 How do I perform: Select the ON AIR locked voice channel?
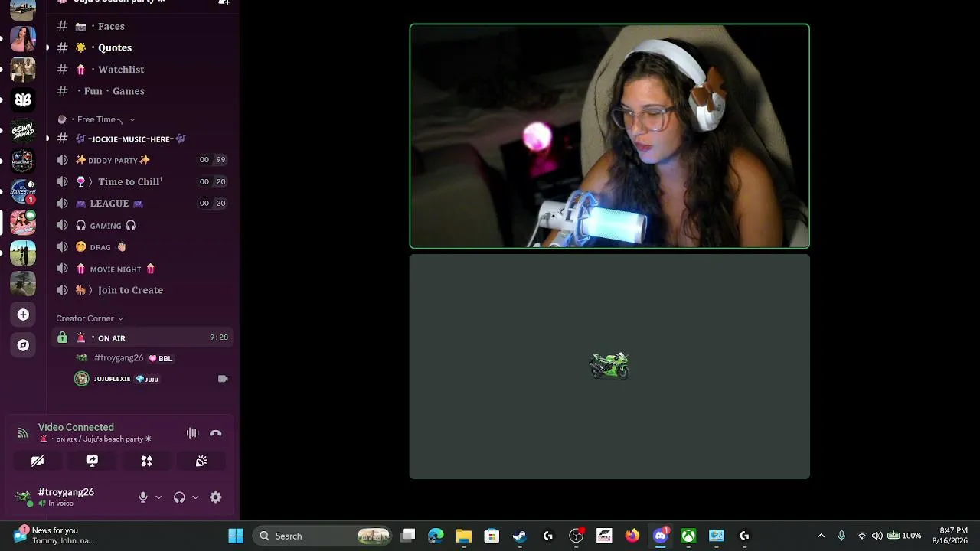pyautogui.click(x=142, y=337)
